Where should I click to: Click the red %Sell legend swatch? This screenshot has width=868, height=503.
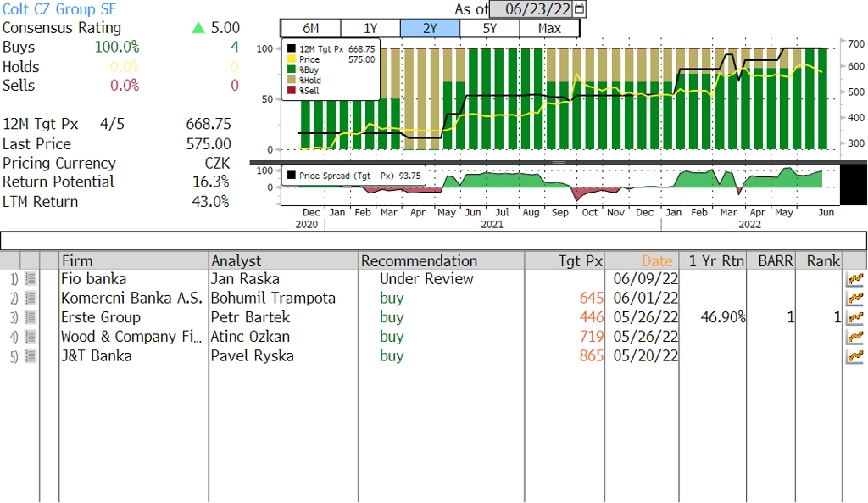(292, 90)
